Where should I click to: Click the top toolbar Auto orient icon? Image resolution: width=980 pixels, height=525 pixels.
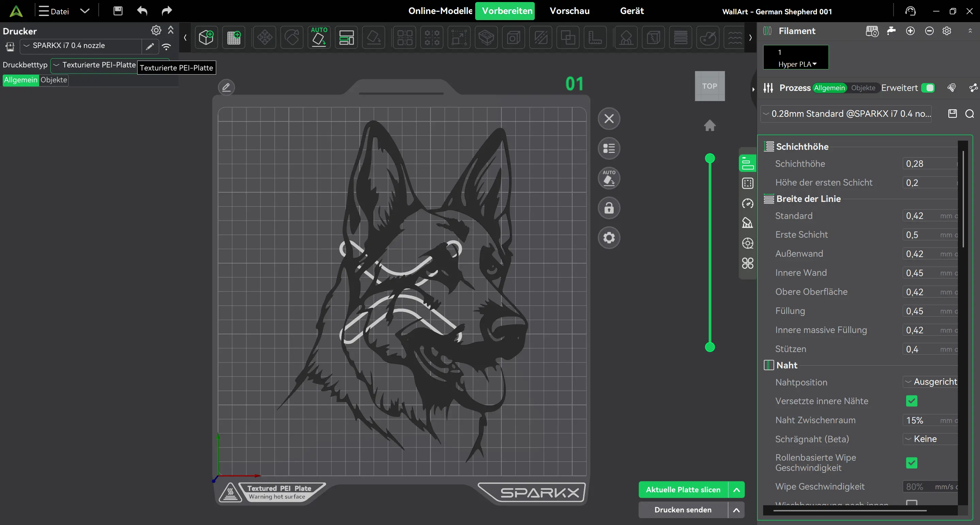tap(319, 37)
